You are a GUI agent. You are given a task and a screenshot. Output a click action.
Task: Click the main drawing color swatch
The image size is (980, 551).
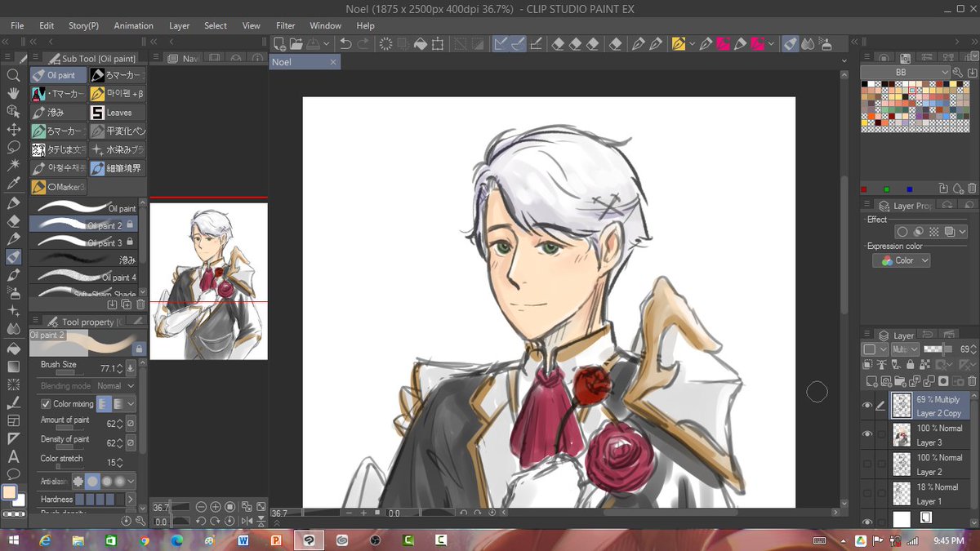pos(9,493)
